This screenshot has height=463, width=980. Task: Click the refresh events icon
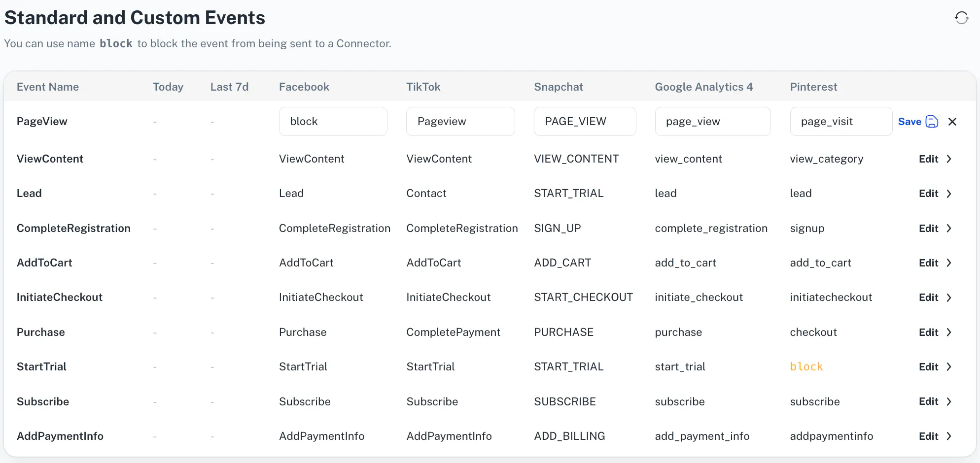[x=961, y=18]
